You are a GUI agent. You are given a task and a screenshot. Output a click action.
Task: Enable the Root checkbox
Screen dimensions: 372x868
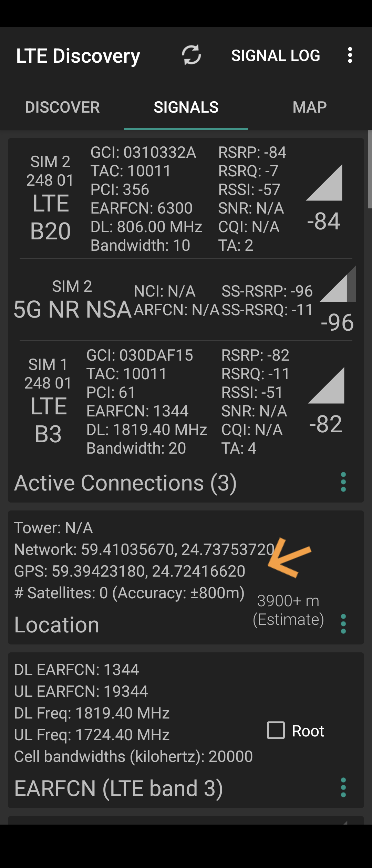point(276,730)
